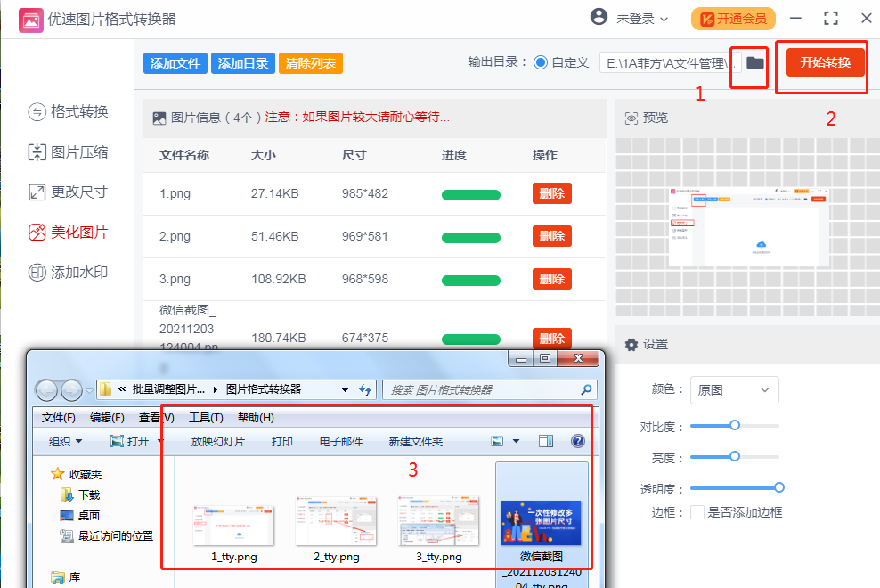Viewport: 880px width, 588px height.
Task: Open the 颜色 dropdown
Action: click(x=734, y=390)
